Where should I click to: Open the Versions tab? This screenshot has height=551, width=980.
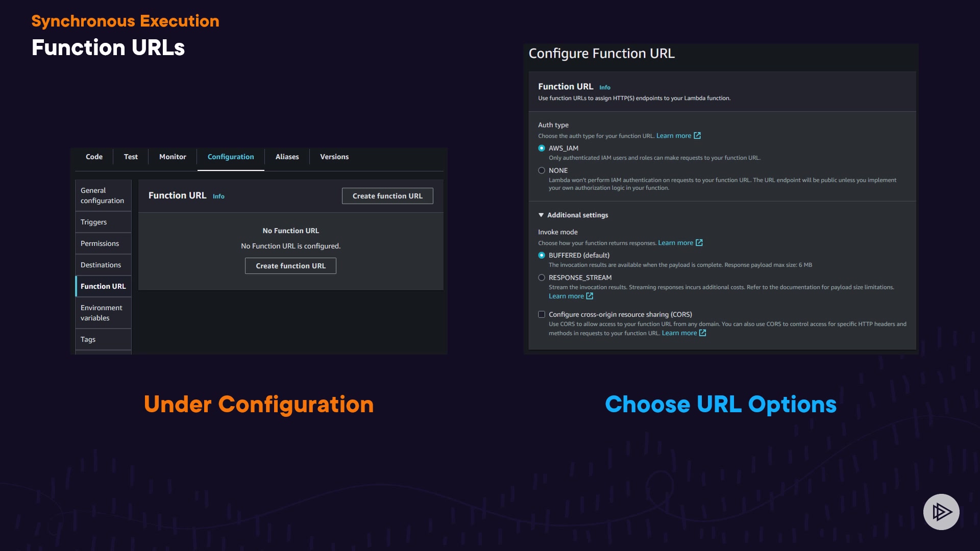pos(334,157)
